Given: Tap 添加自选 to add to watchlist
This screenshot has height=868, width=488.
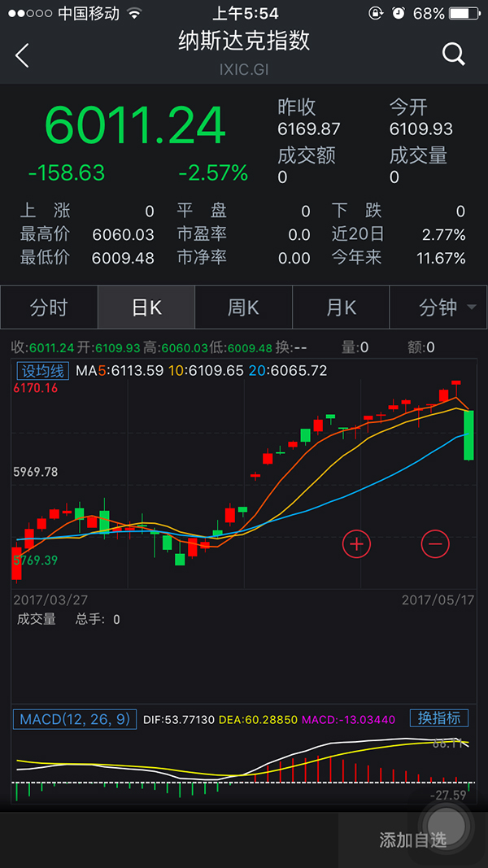Looking at the screenshot, I should click(412, 840).
